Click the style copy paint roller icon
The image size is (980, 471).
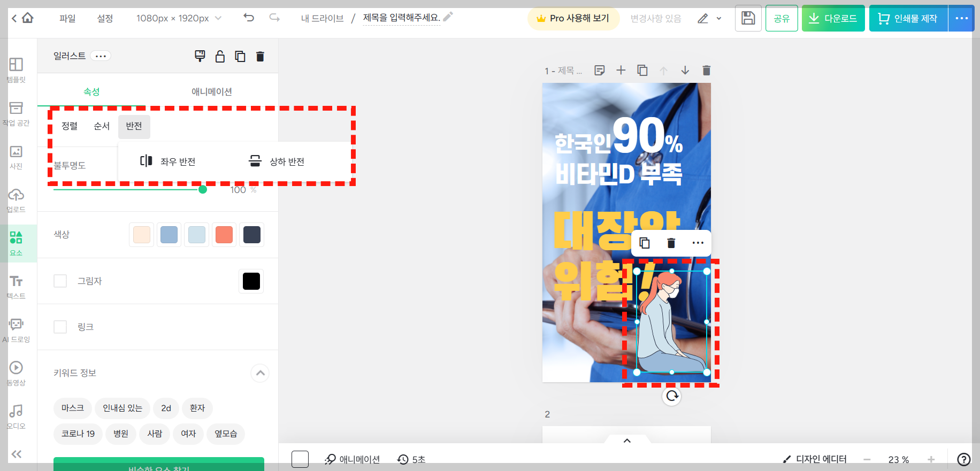tap(200, 56)
